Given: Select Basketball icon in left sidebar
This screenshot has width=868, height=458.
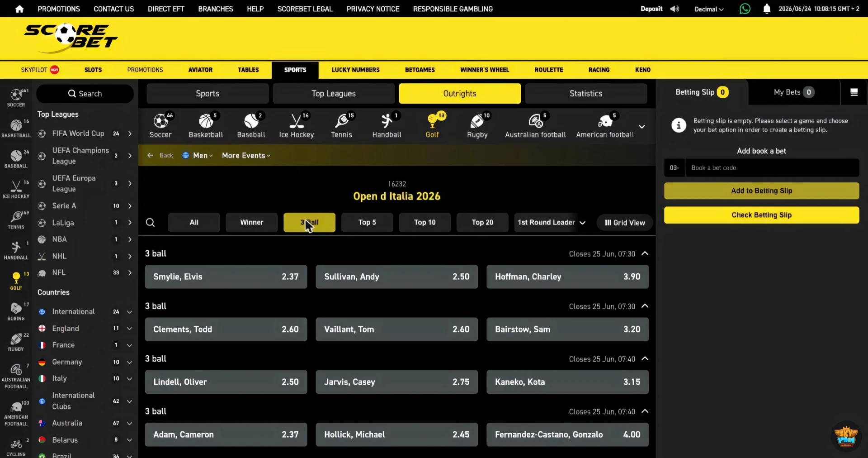Looking at the screenshot, I should (x=16, y=128).
